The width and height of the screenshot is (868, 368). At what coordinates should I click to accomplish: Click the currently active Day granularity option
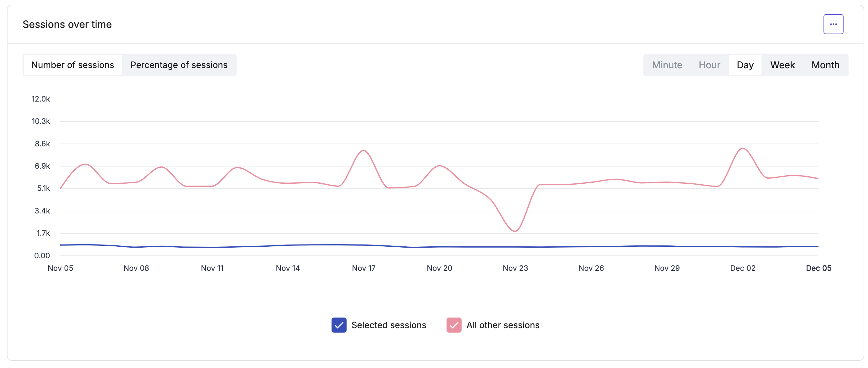coord(745,65)
